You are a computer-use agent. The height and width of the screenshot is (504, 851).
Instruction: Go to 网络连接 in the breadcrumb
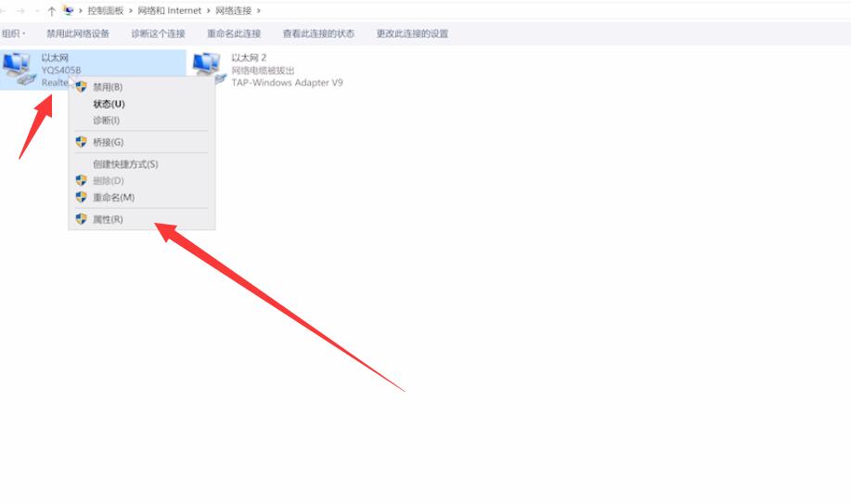[x=233, y=11]
